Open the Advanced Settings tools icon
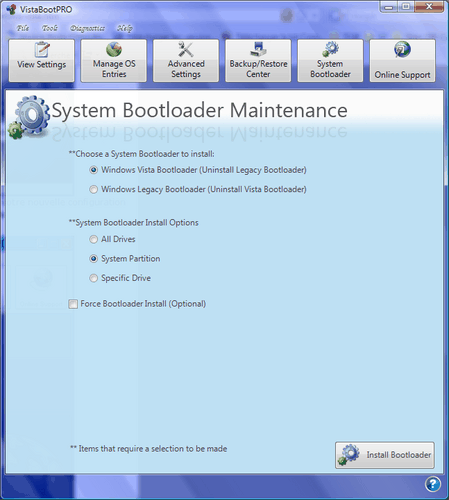449x500 pixels. tap(186, 49)
